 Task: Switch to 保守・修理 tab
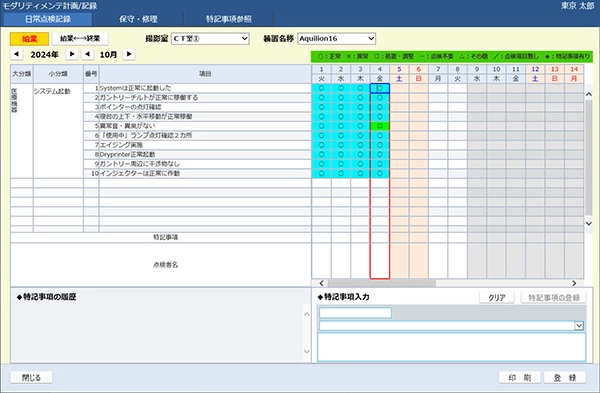tap(138, 19)
